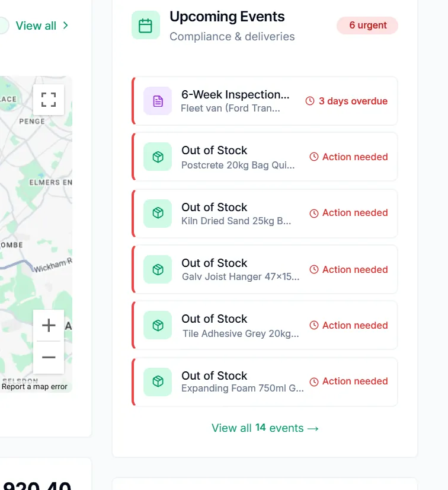Viewport: 448px width, 490px height.
Task: Click the box icon beside Galv Joist Hanger
Action: (x=158, y=269)
